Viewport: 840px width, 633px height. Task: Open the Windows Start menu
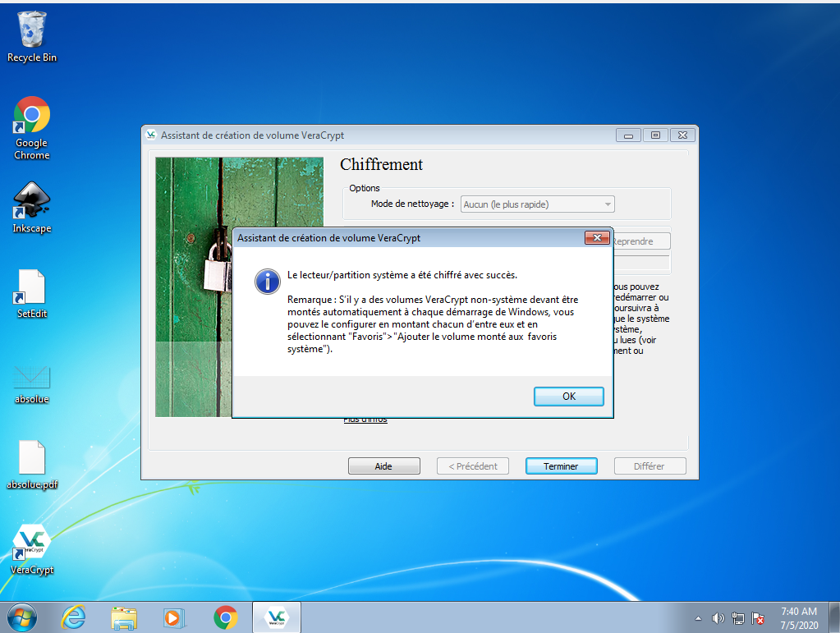[x=22, y=618]
